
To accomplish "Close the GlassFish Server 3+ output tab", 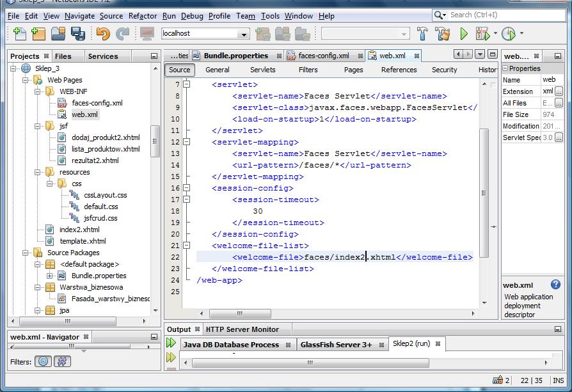I will pos(381,345).
